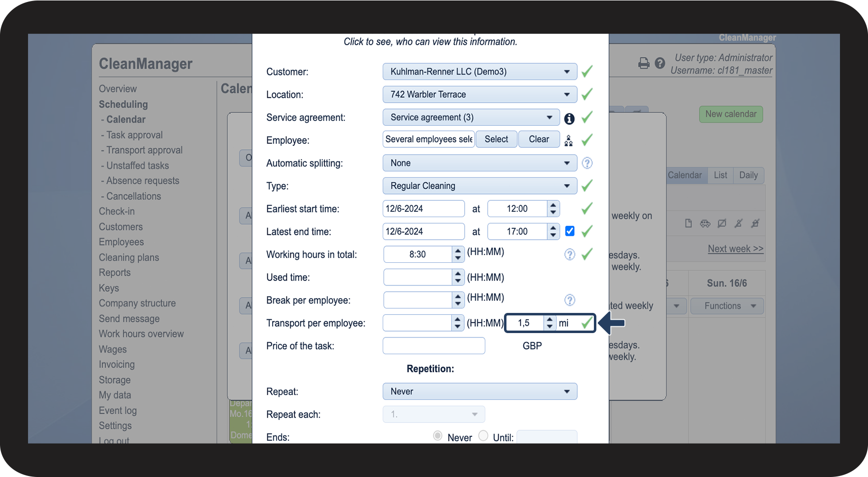Screen dimensions: 868x477
Task: Click the Clear employee button
Action: coord(539,139)
